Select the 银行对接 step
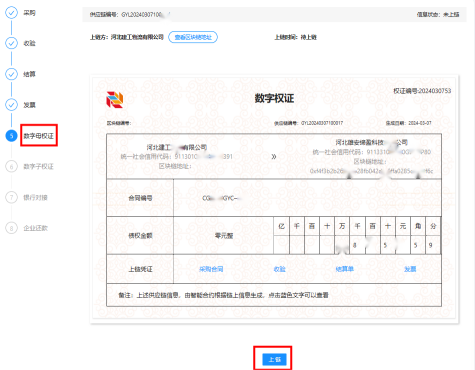The width and height of the screenshot is (475, 370). 35,197
